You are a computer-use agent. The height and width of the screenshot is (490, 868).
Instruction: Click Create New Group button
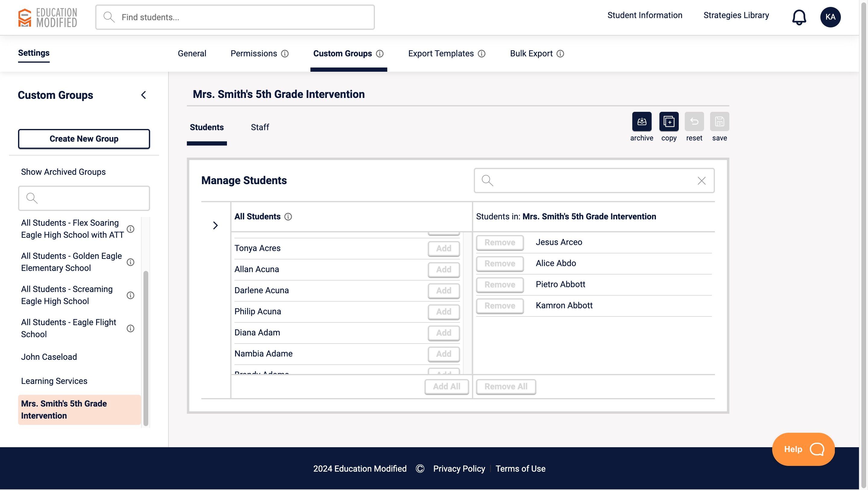(x=84, y=139)
